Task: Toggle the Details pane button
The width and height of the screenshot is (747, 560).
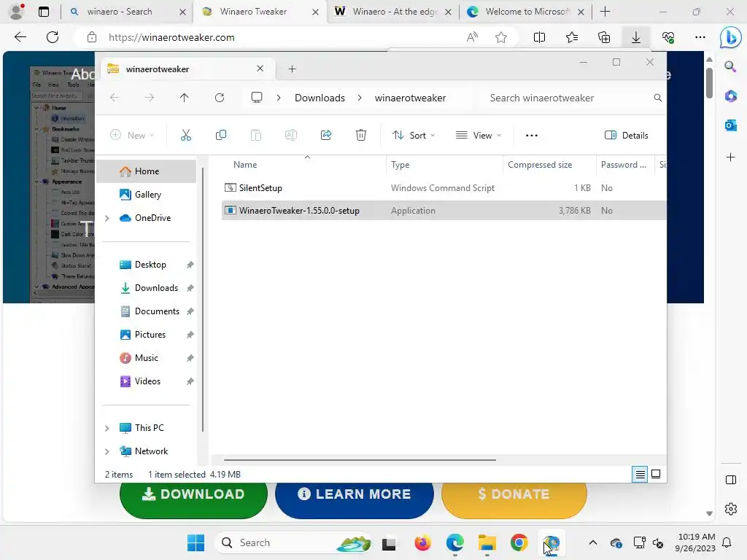Action: [626, 135]
